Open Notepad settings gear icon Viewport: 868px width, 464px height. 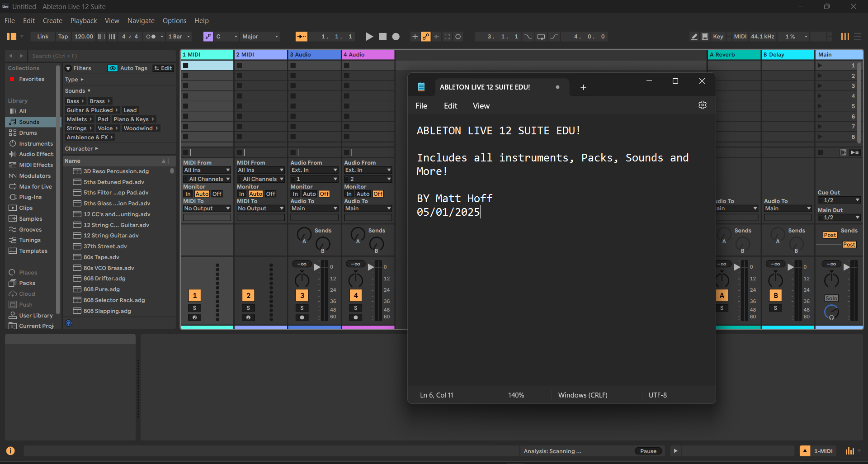703,105
